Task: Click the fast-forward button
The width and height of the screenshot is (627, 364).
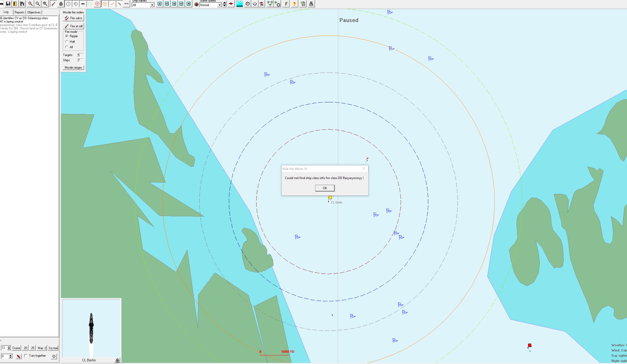Action: (x=181, y=4)
